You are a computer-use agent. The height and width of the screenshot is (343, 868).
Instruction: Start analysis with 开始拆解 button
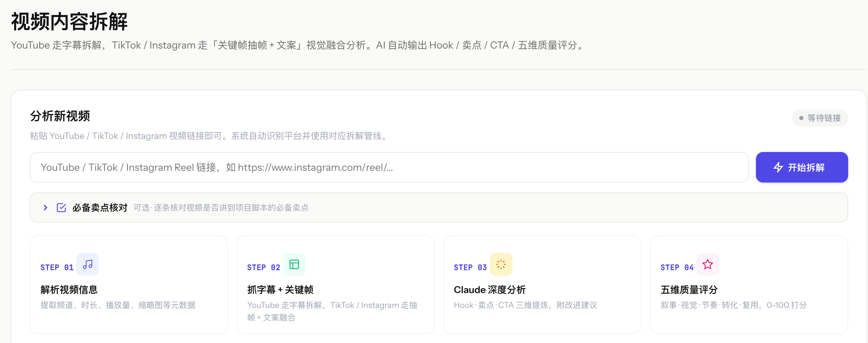[802, 167]
